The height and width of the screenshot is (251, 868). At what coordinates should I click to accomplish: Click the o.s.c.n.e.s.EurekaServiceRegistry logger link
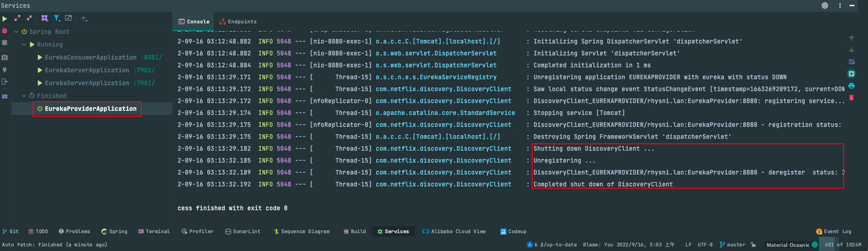(436, 77)
